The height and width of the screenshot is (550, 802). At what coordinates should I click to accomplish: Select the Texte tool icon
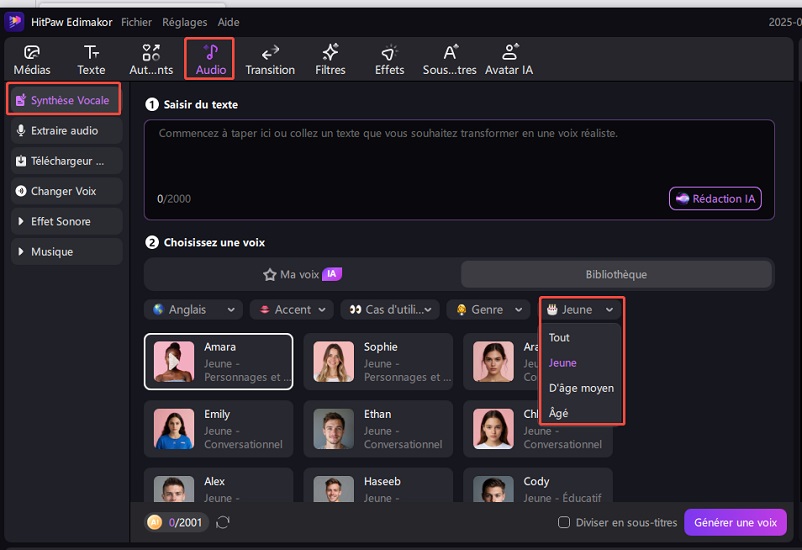click(91, 59)
